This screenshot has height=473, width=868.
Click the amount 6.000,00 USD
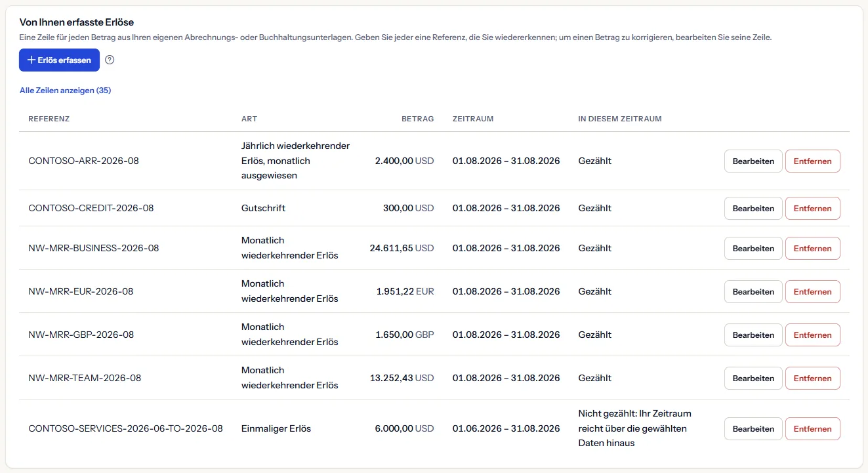(x=404, y=428)
